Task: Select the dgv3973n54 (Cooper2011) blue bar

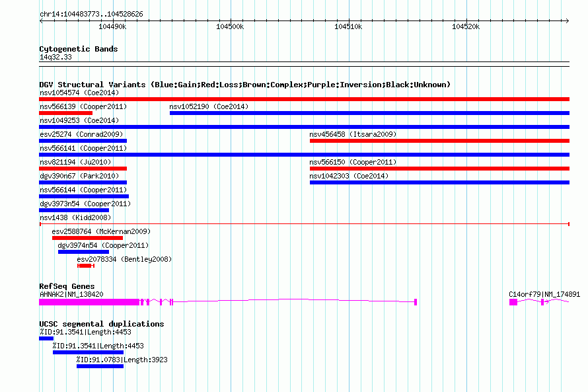Action: [74, 210]
